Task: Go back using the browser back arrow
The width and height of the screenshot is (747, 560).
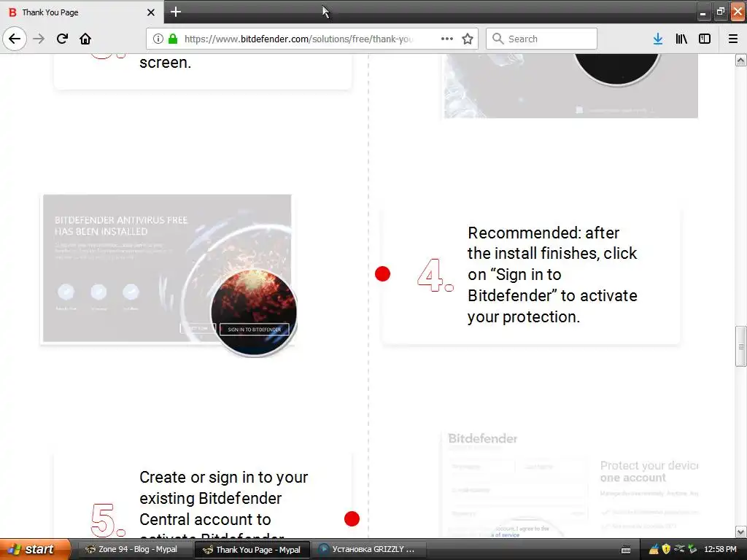Action: 15,39
